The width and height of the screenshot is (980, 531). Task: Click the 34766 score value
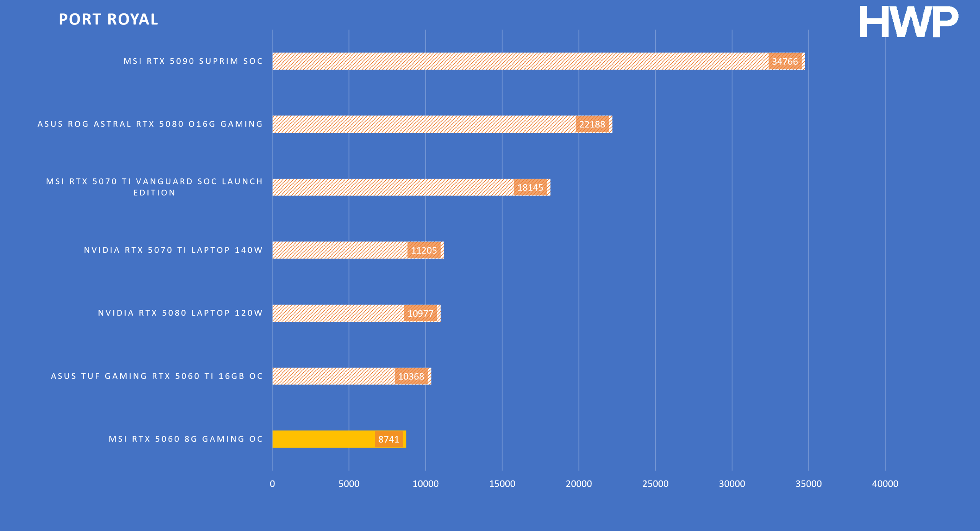coord(785,62)
